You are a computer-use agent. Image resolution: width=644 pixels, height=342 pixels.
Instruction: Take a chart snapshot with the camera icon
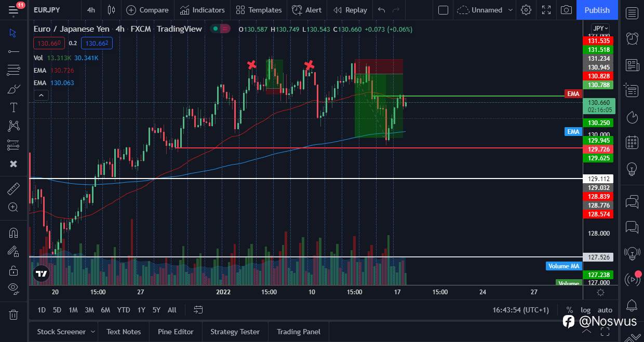pyautogui.click(x=566, y=9)
